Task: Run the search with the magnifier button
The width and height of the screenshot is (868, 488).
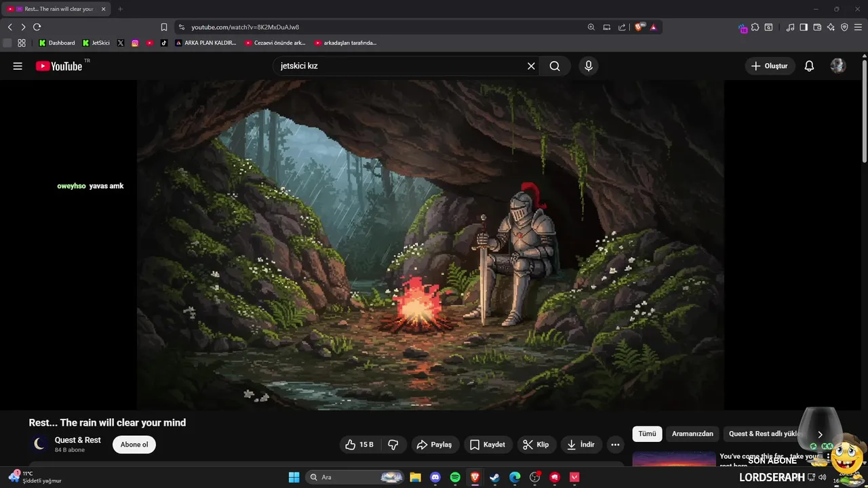Action: pyautogui.click(x=555, y=66)
